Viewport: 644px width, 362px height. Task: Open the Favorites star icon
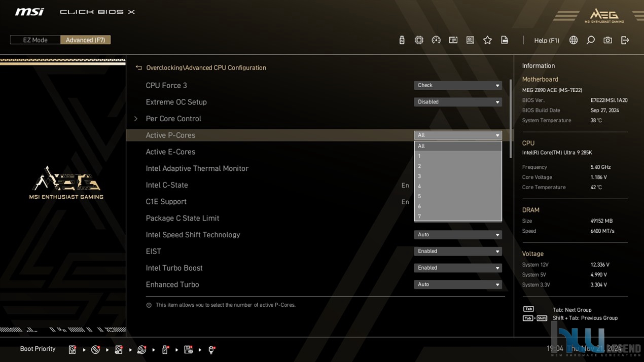pyautogui.click(x=487, y=40)
